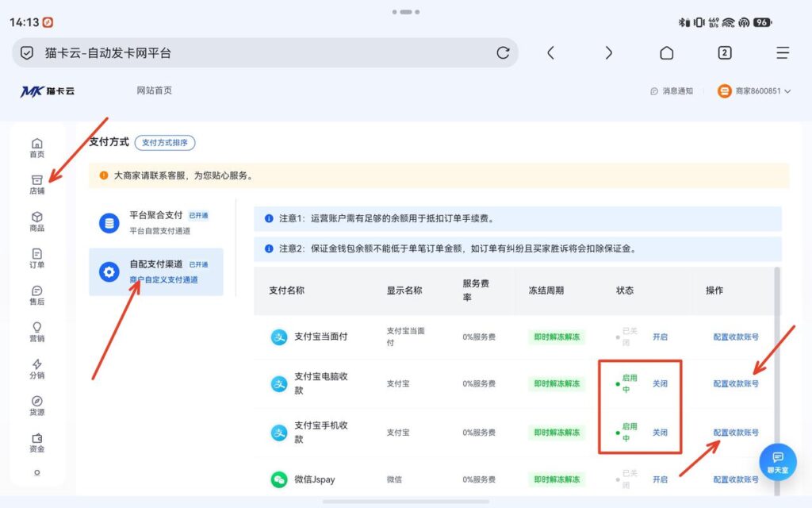812x508 pixels.
Task: Click the 支付方式排序 button
Action: pos(165,143)
